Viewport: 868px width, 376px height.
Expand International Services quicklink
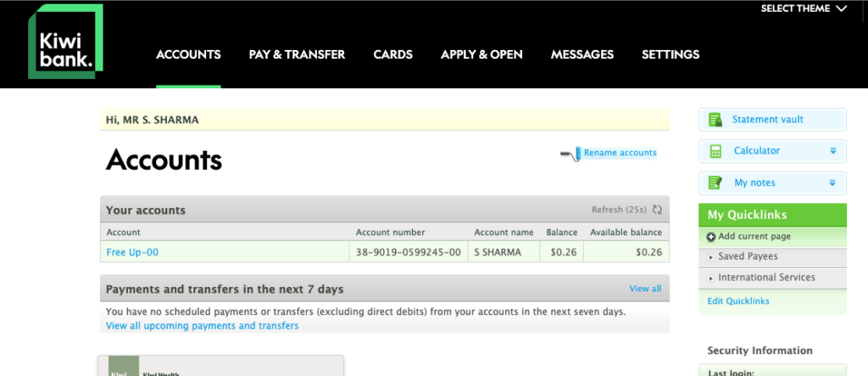(x=765, y=278)
